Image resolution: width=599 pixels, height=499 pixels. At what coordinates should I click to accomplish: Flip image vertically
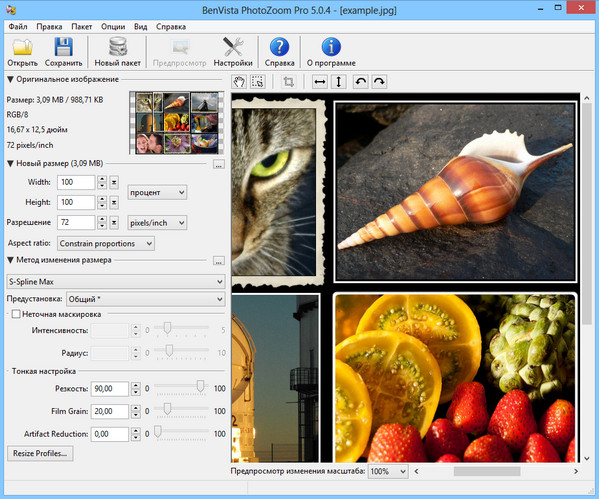pos(338,82)
